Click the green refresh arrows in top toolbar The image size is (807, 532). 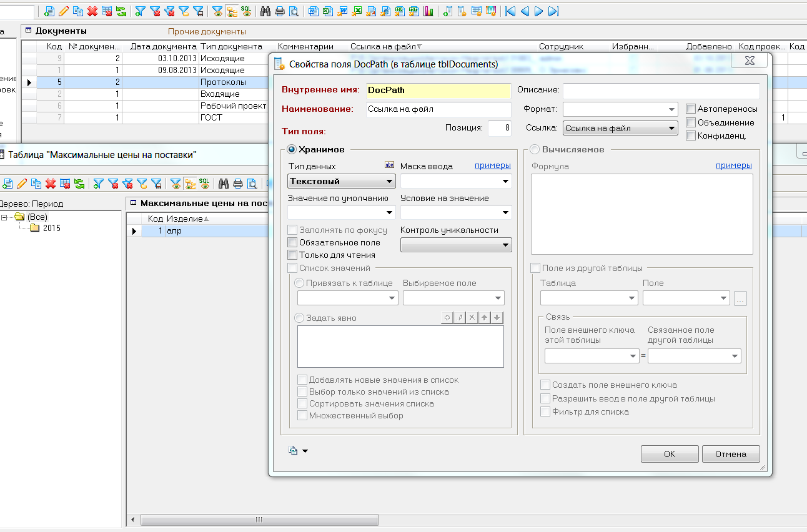(121, 11)
